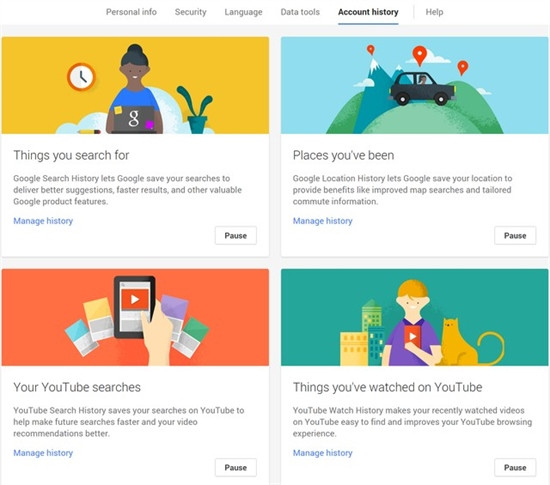Screen dimensions: 550x485
Task: Open Manage history under Your YouTube searches
Action: 43,453
